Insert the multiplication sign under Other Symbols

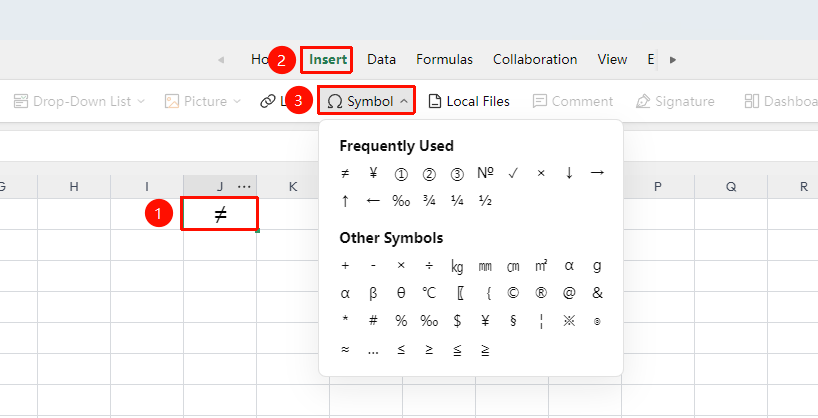(401, 266)
